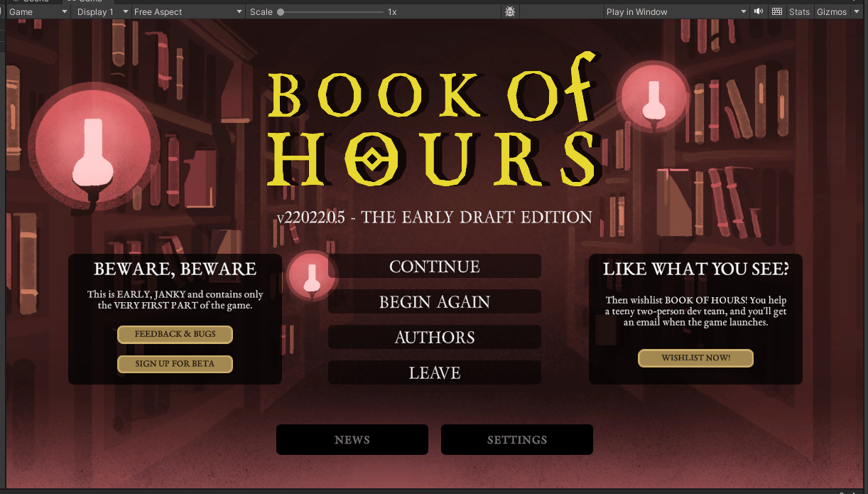Viewport: 868px width, 494px height.
Task: Open the AUTHORS menu entry
Action: [435, 338]
